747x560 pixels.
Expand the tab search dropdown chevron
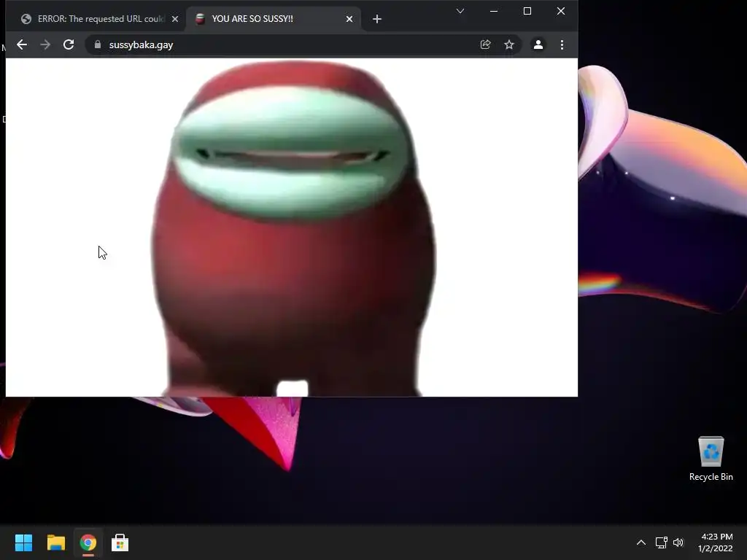(460, 11)
